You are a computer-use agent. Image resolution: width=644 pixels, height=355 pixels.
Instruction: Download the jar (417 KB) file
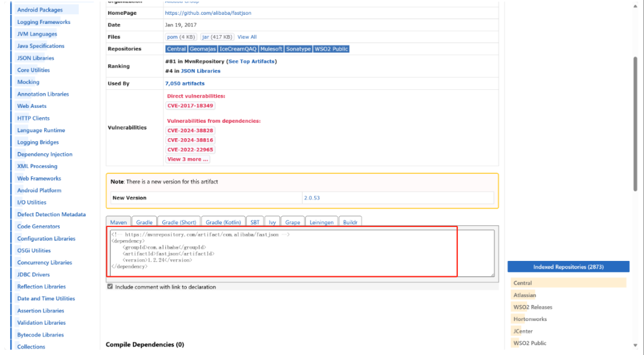[217, 37]
